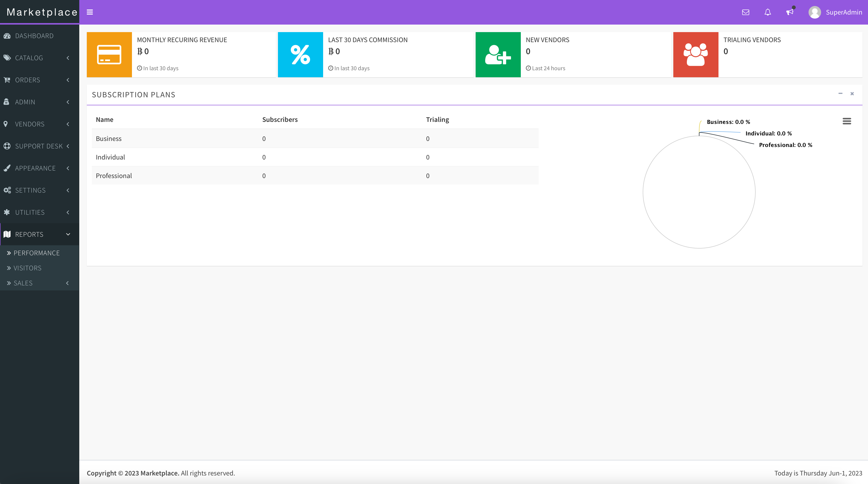This screenshot has height=484, width=868.
Task: Expand the Catalog submenu arrow
Action: click(68, 58)
